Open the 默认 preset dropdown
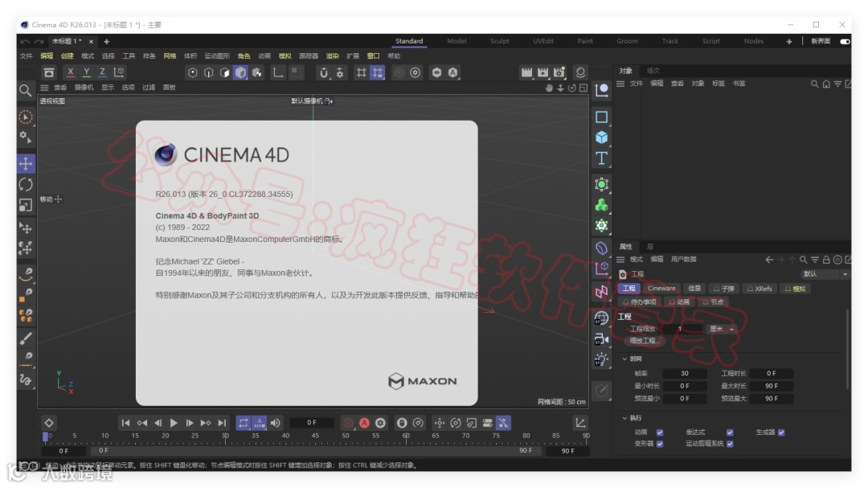This screenshot has width=868, height=488. tap(825, 274)
